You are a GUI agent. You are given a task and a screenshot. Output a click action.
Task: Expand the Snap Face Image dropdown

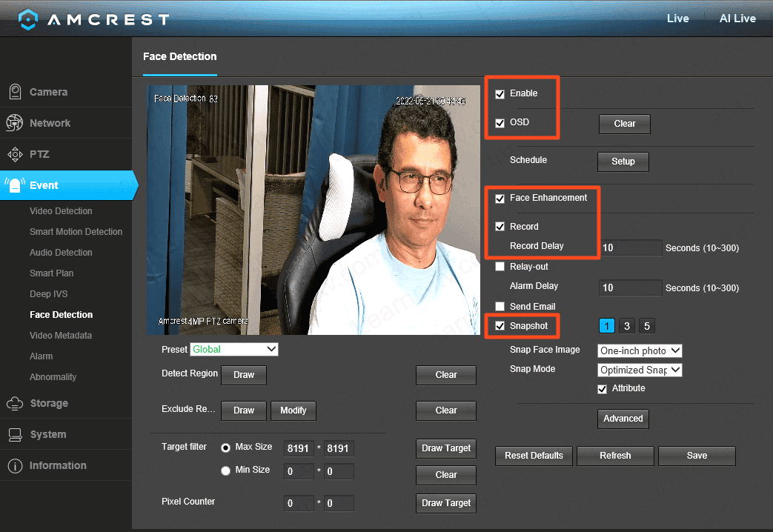coord(640,350)
